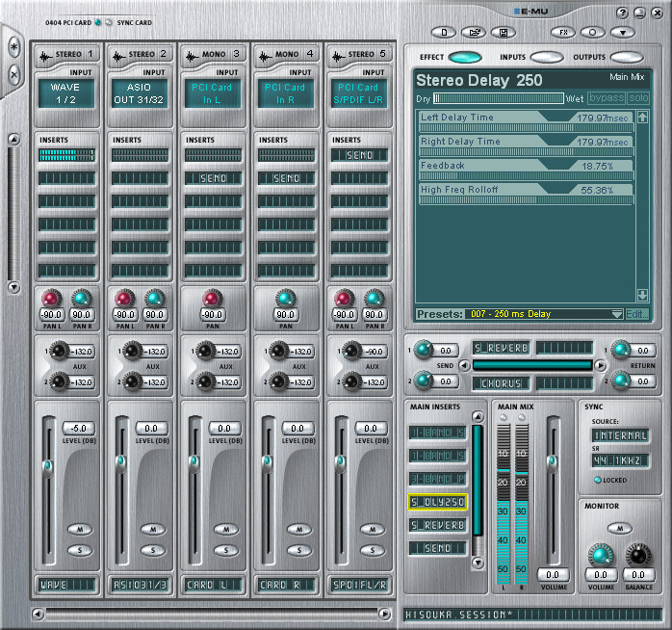This screenshot has height=630, width=672.
Task: Click the Help question mark icon
Action: 622,13
